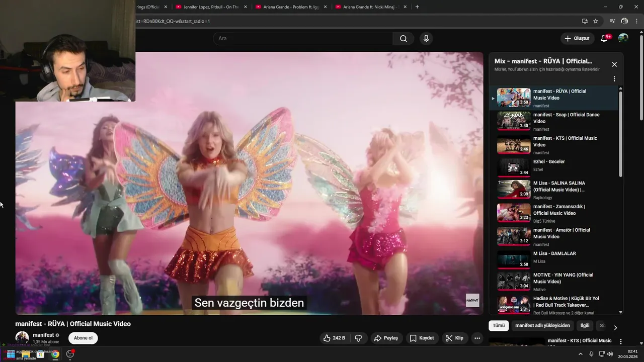644x362 pixels.
Task: Show hidden system tray icons
Action: (x=580, y=354)
